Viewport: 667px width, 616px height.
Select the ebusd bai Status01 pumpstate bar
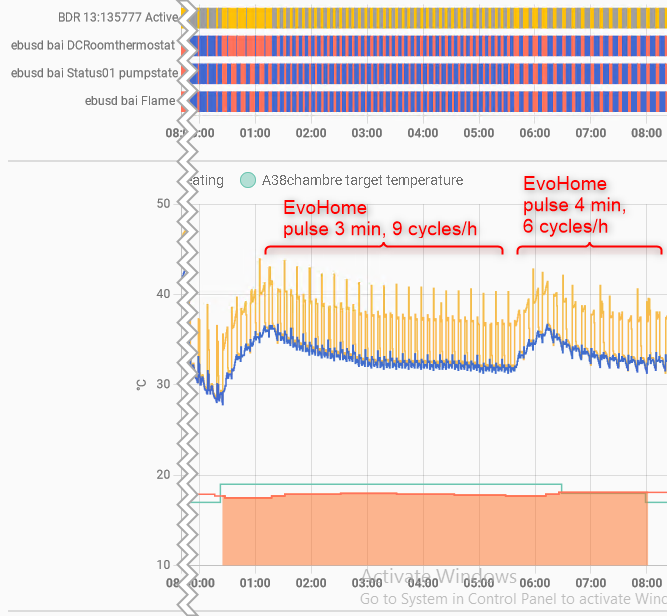pyautogui.click(x=430, y=73)
